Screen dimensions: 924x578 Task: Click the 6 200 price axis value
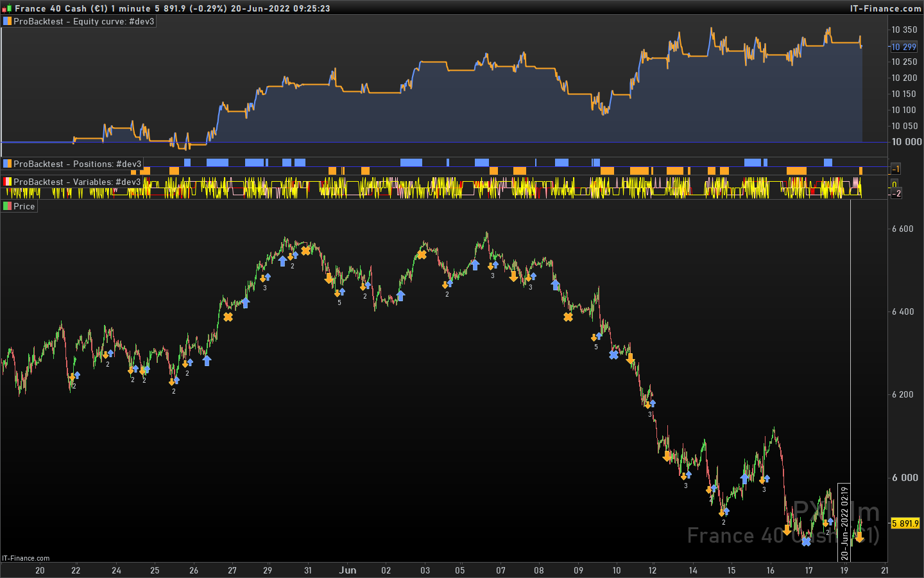click(903, 394)
